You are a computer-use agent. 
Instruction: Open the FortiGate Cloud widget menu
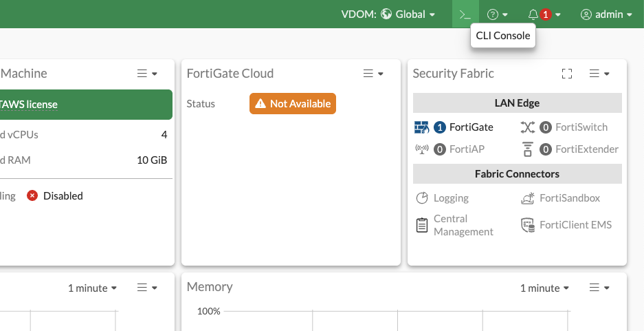tap(373, 74)
